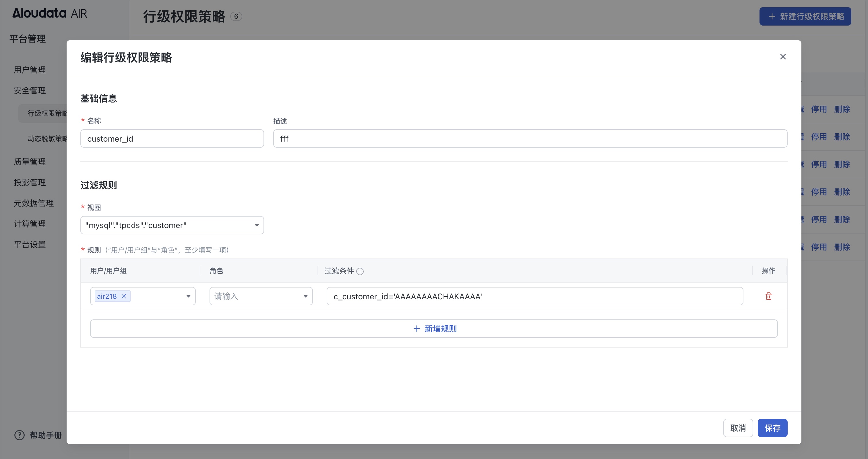Click 删除 in the fifth table row

pyautogui.click(x=842, y=219)
